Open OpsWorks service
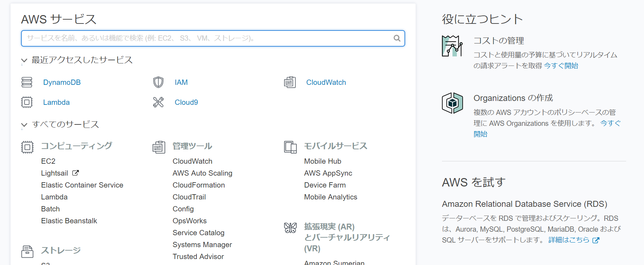 click(189, 221)
